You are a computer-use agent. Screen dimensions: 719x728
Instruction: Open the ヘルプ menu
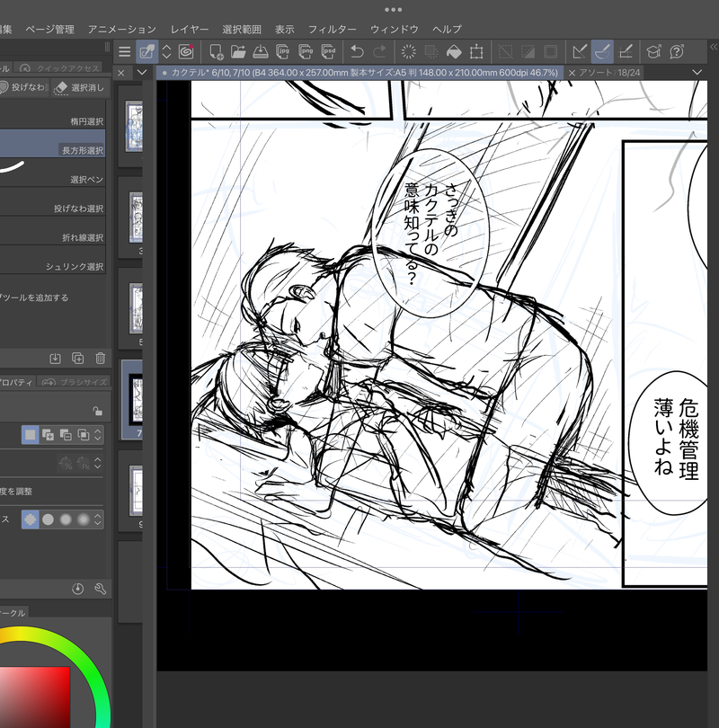pos(447,30)
